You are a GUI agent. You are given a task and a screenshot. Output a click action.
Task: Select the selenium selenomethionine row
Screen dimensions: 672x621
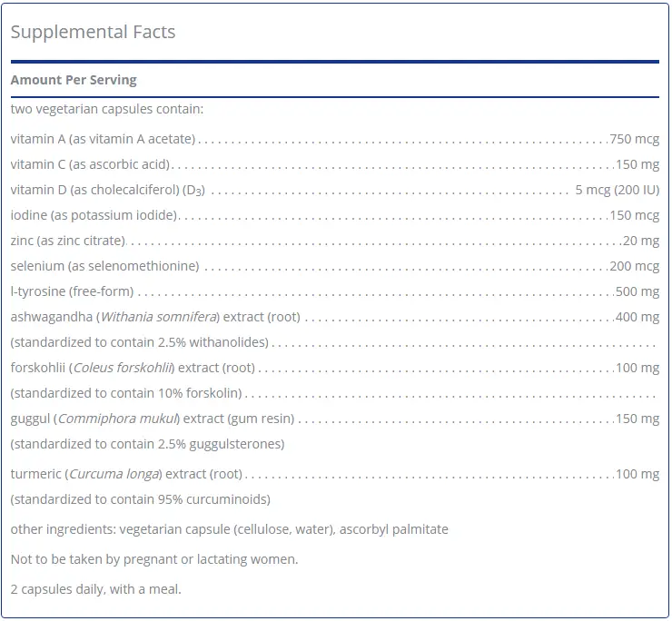click(x=335, y=266)
